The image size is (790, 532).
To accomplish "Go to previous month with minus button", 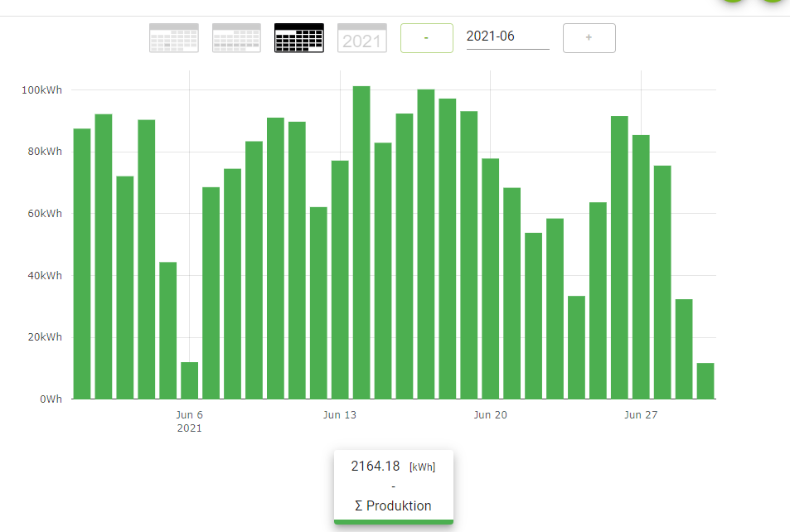I will (x=427, y=38).
